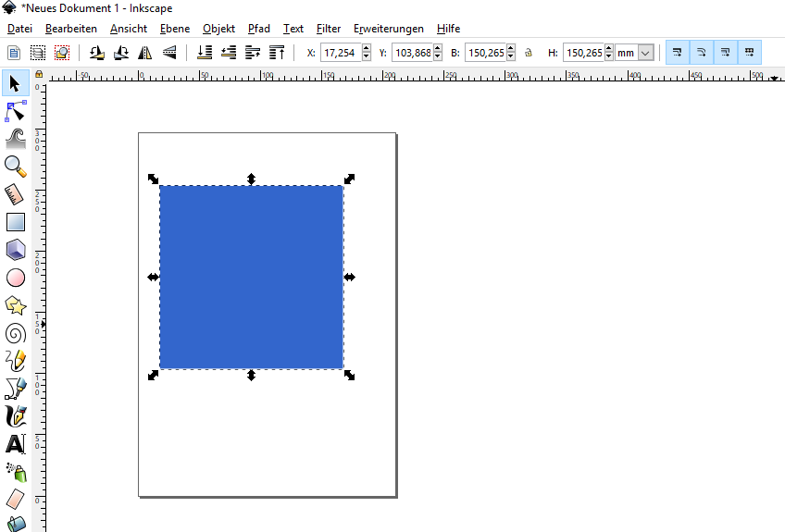Select the Ellipse circle tool
The image size is (785, 532).
pyautogui.click(x=15, y=278)
